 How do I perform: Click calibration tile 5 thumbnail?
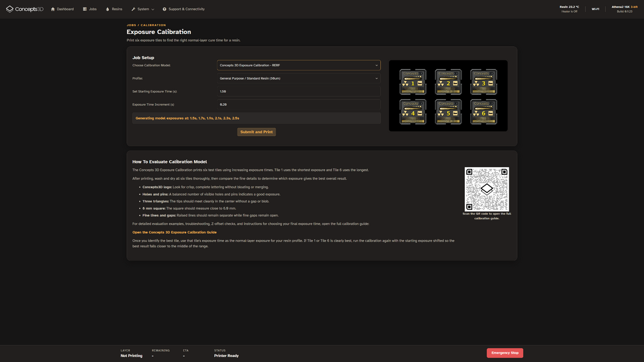click(x=448, y=112)
